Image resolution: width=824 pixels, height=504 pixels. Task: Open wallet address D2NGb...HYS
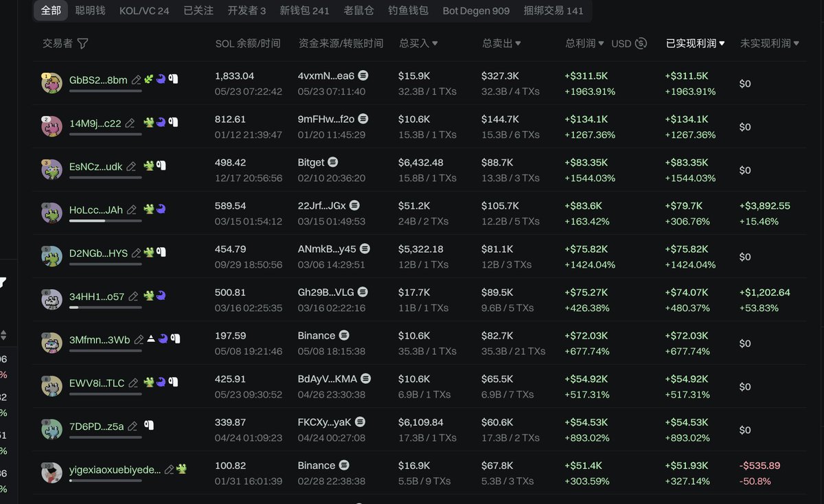click(98, 253)
